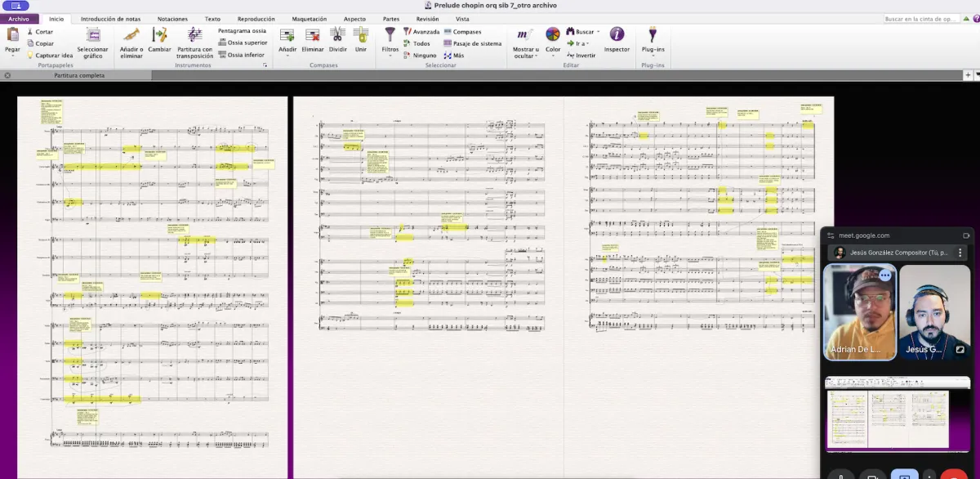Viewport: 980px width, 479px height.
Task: Open the Archivo tab
Action: 19,18
